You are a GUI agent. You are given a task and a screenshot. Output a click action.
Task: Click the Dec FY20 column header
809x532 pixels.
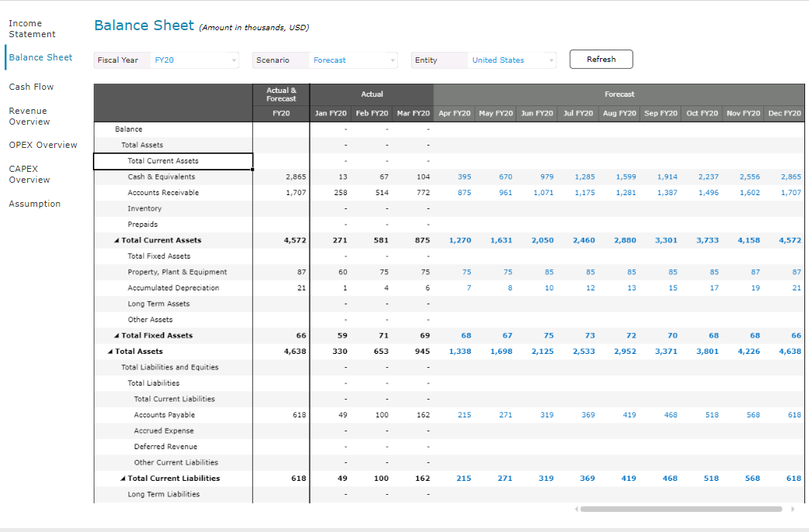coord(784,113)
